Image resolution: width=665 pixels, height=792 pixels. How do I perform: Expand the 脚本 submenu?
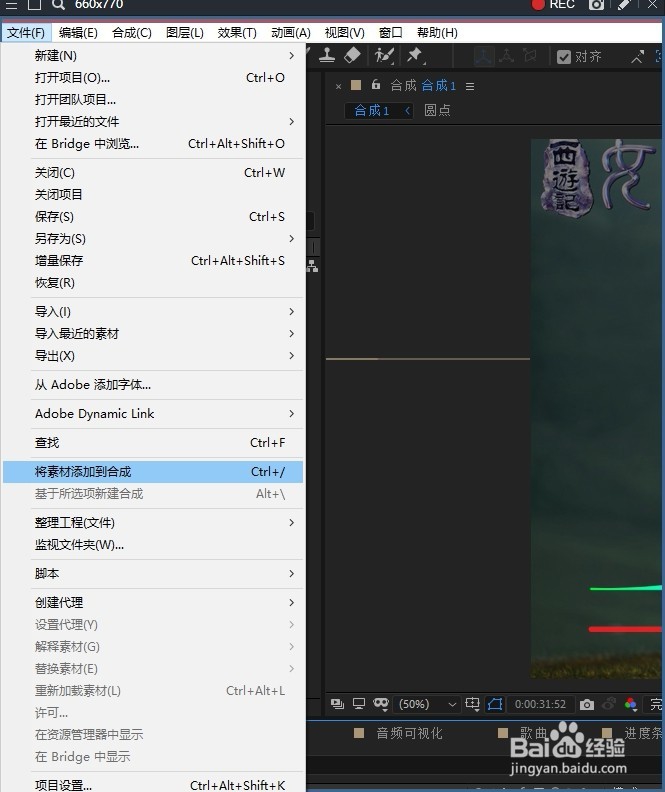152,574
